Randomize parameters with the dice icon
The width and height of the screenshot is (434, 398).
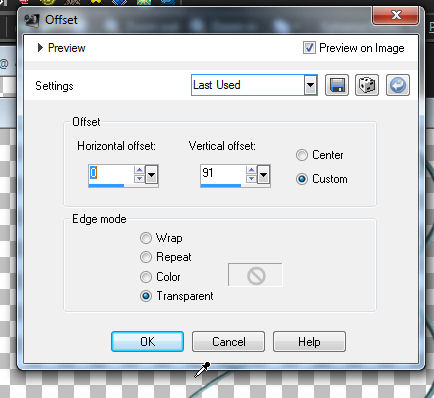(367, 85)
